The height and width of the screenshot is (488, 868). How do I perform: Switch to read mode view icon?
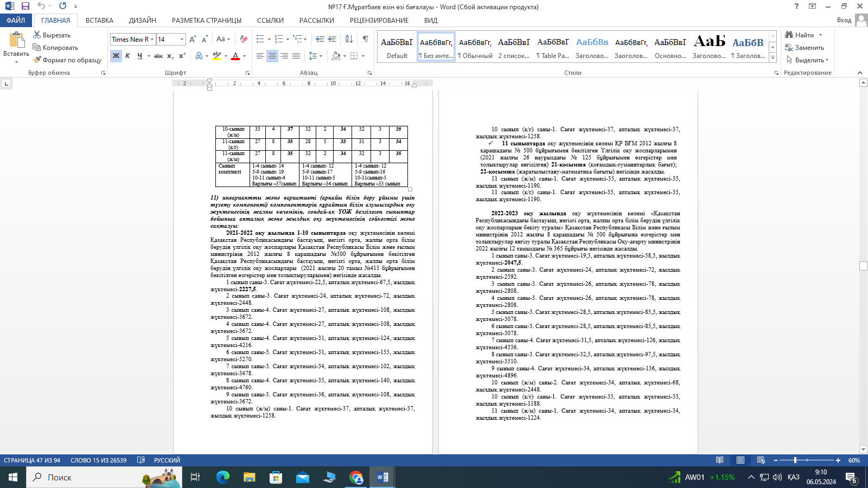(x=719, y=460)
